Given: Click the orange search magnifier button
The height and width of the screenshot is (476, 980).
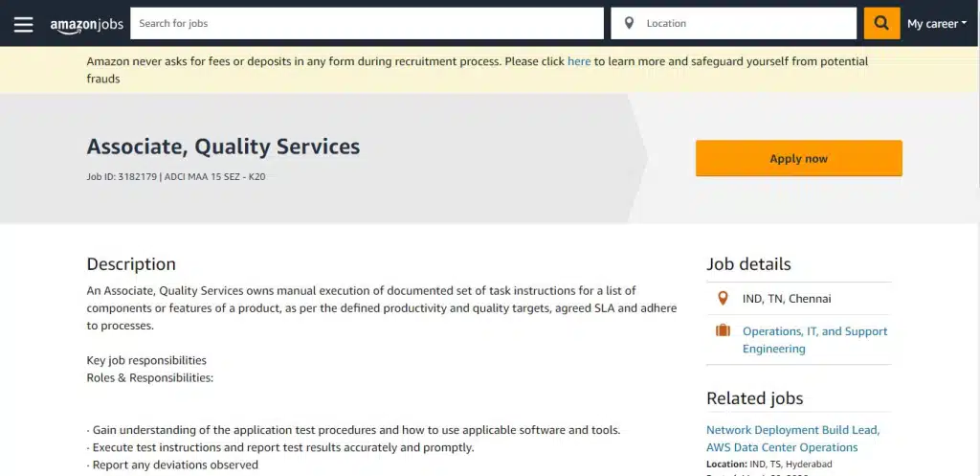Looking at the screenshot, I should coord(881,23).
